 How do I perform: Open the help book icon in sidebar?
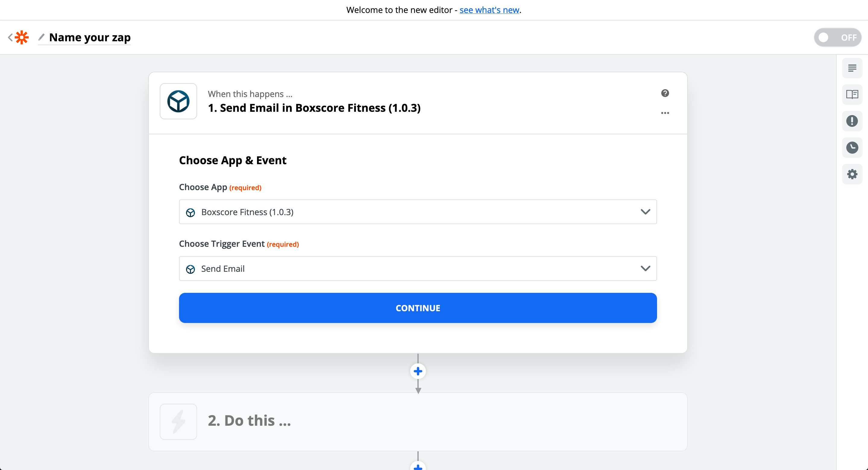pyautogui.click(x=852, y=94)
